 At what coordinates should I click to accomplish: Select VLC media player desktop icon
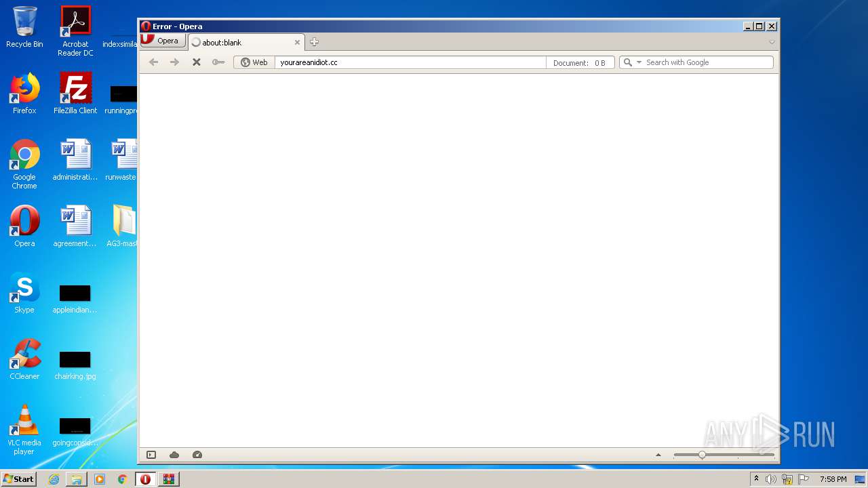point(24,430)
